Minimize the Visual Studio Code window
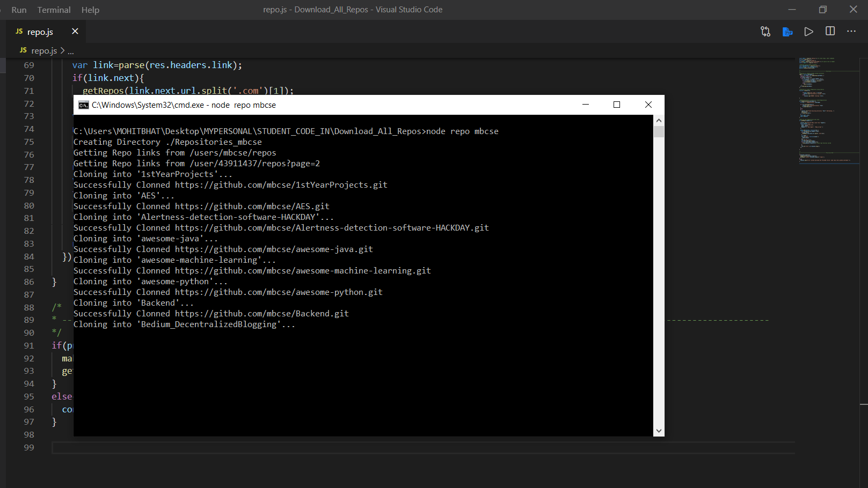This screenshot has width=868, height=488. [792, 10]
